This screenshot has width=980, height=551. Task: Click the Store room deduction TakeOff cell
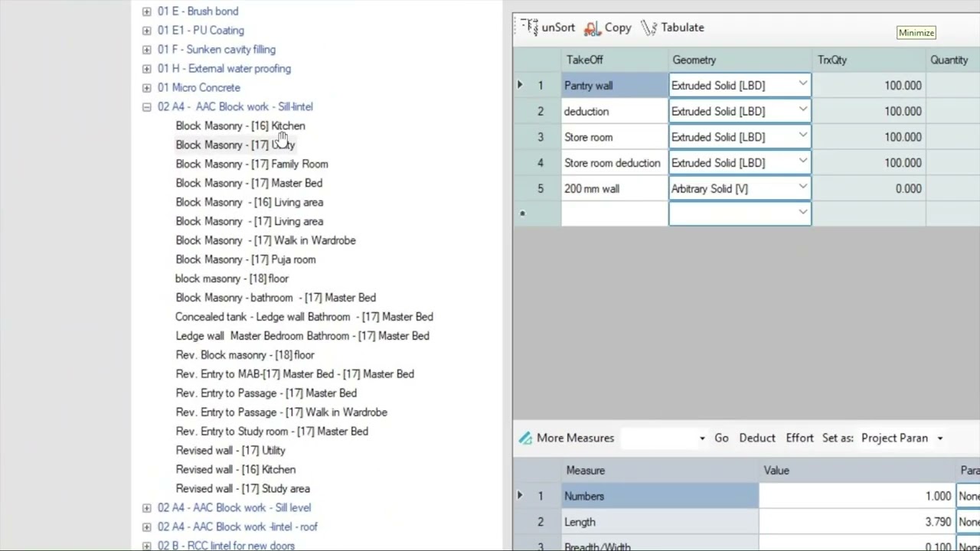pyautogui.click(x=615, y=163)
